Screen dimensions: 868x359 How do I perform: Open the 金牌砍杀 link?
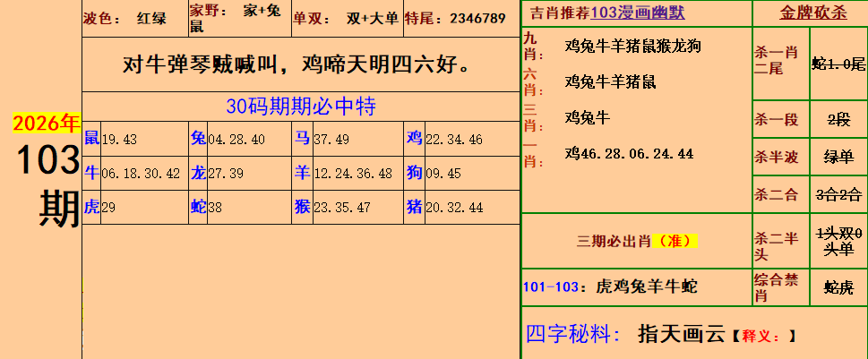pyautogui.click(x=813, y=13)
